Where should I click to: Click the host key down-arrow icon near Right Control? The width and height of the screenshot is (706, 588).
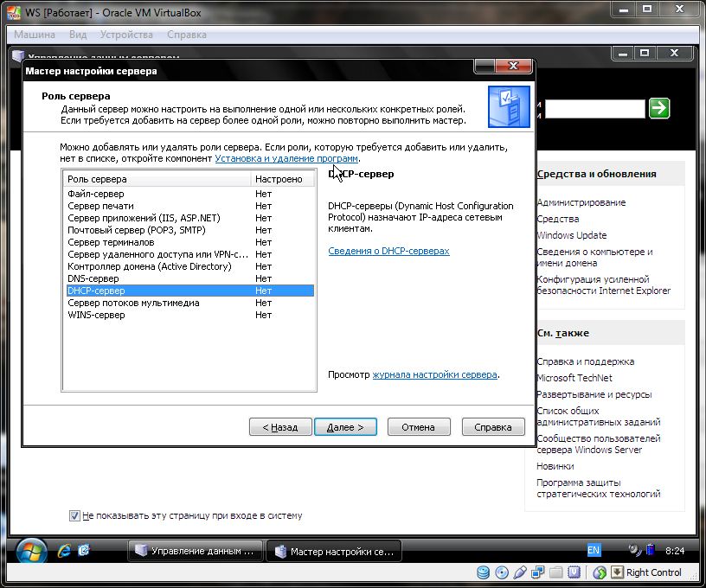click(617, 572)
